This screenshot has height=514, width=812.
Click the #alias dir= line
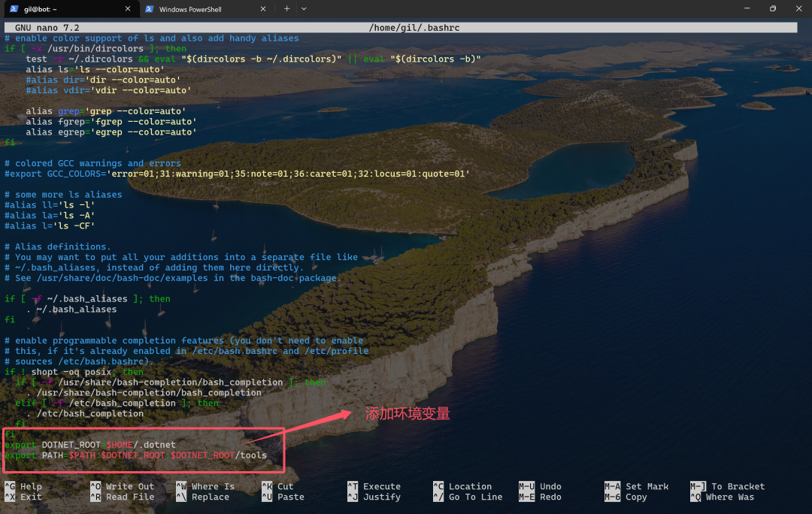[x=104, y=80]
